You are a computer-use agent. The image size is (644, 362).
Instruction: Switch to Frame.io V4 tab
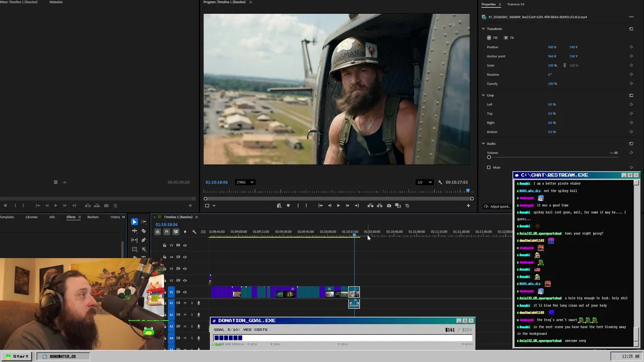pos(516,4)
